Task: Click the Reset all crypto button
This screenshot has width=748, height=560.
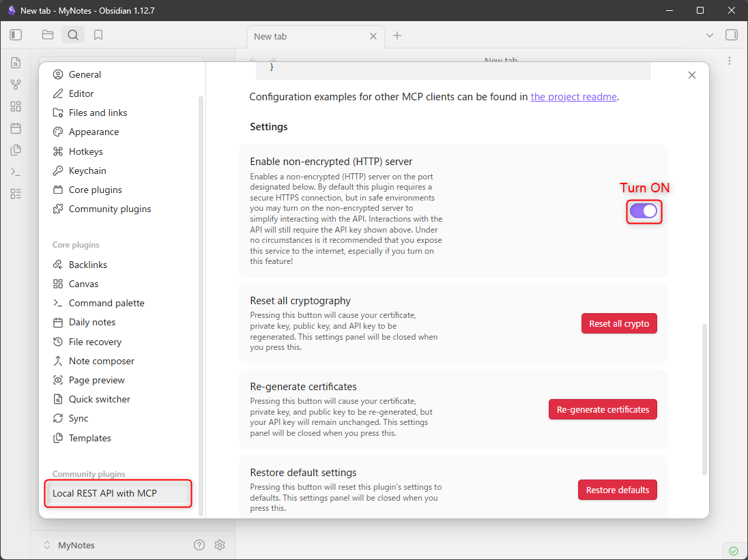Action: pos(619,323)
